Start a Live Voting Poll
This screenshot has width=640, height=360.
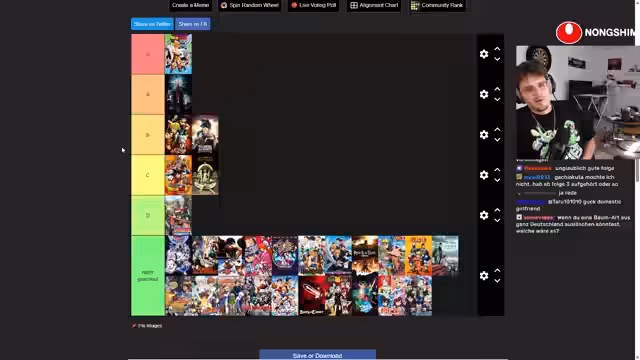tap(313, 5)
